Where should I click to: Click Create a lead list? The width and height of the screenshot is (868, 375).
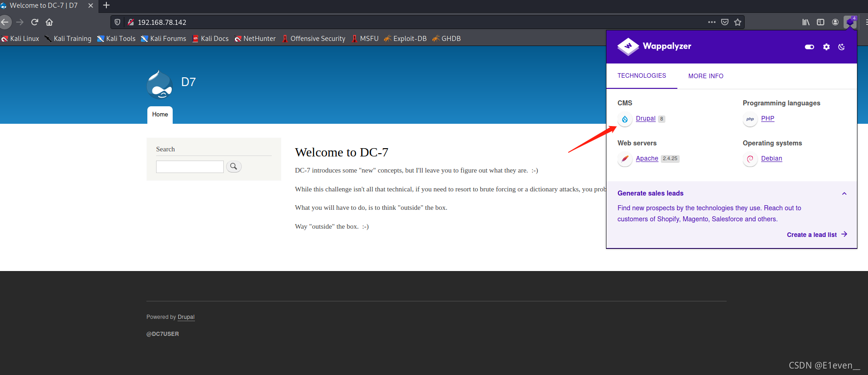(817, 235)
